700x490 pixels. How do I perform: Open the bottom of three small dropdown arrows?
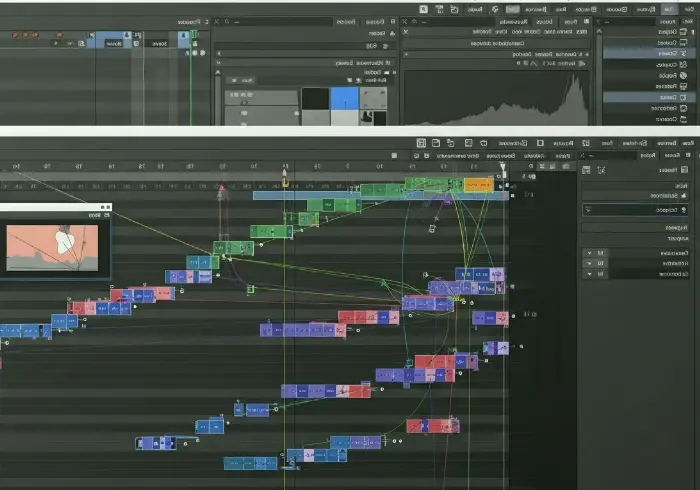[x=589, y=274]
